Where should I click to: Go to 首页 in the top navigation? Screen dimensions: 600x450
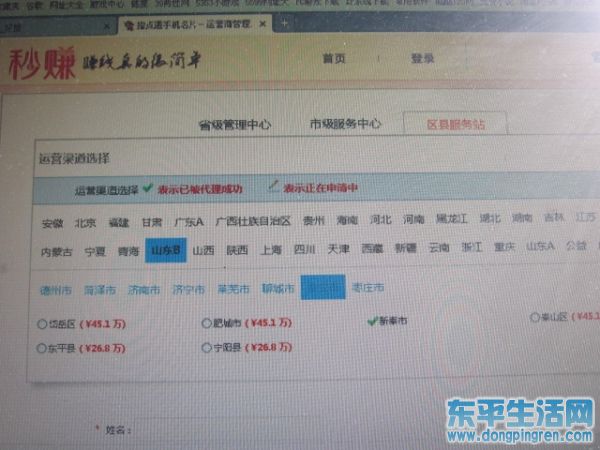(334, 59)
